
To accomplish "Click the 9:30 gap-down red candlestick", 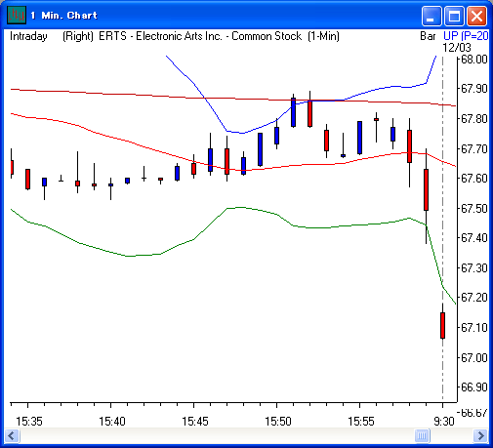I will [442, 325].
